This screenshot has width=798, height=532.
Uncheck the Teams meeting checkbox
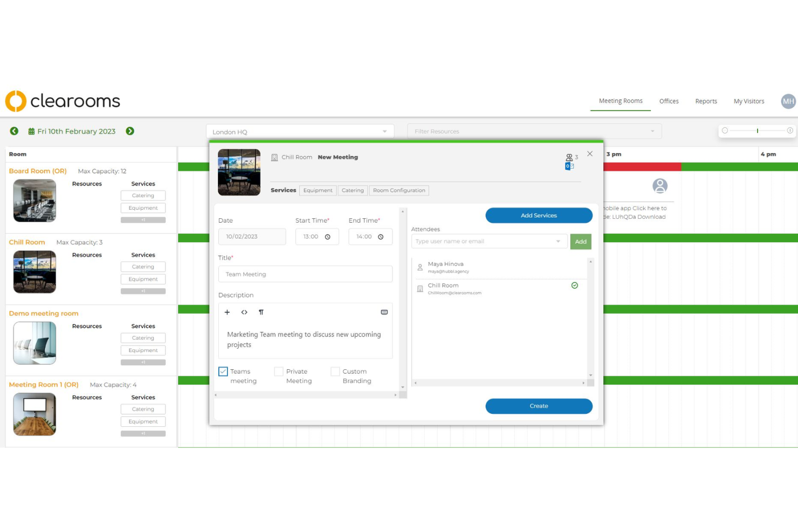click(x=223, y=371)
